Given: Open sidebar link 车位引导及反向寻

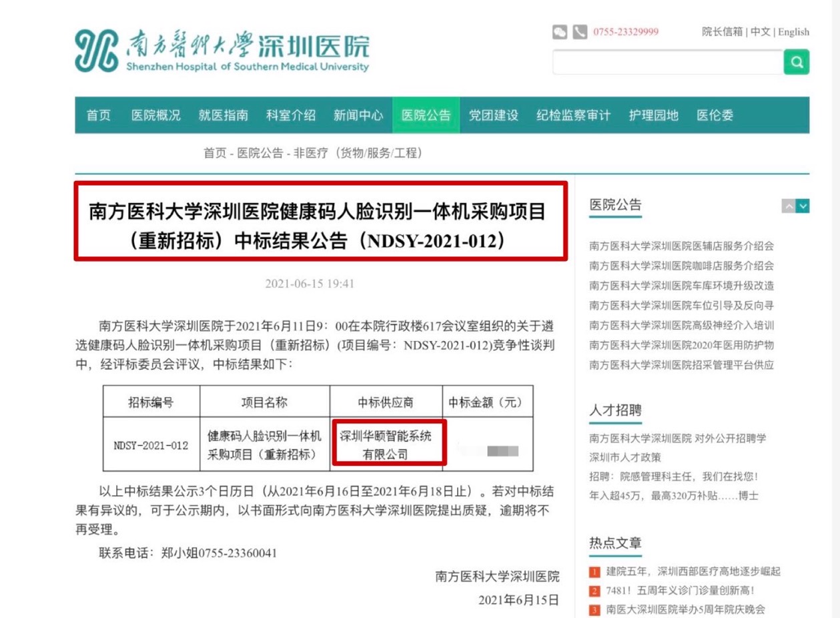Looking at the screenshot, I should coord(681,306).
